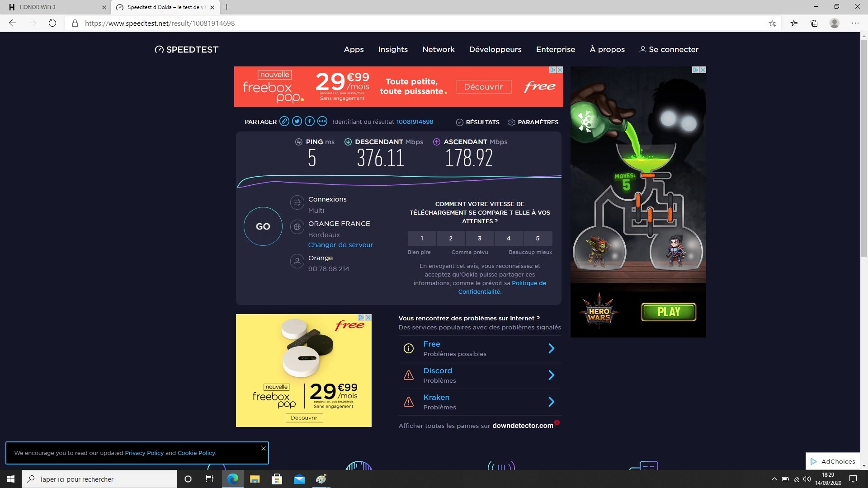Open À propos menu

(x=607, y=49)
